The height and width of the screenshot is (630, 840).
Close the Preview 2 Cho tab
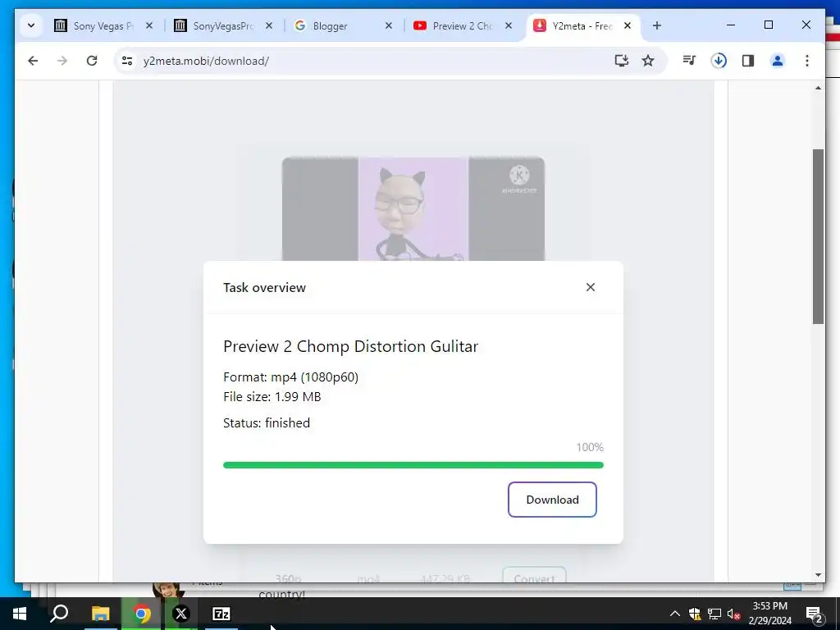[x=509, y=25]
